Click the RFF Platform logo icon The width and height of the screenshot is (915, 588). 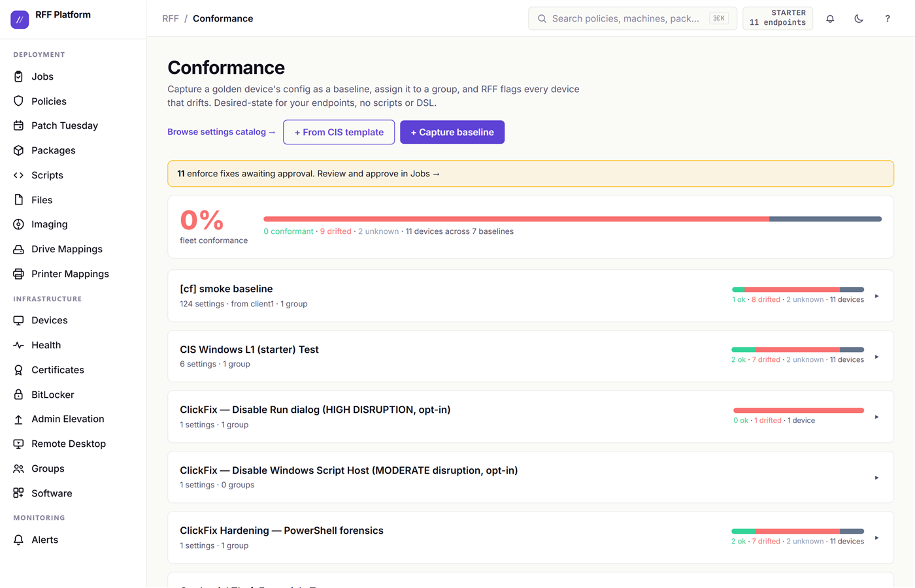click(20, 20)
